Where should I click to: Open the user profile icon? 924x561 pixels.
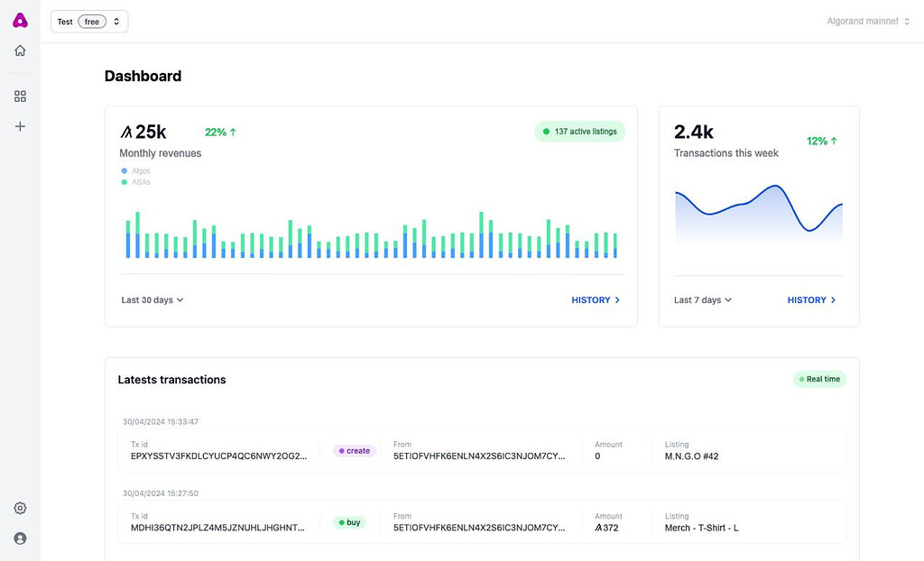(20, 538)
